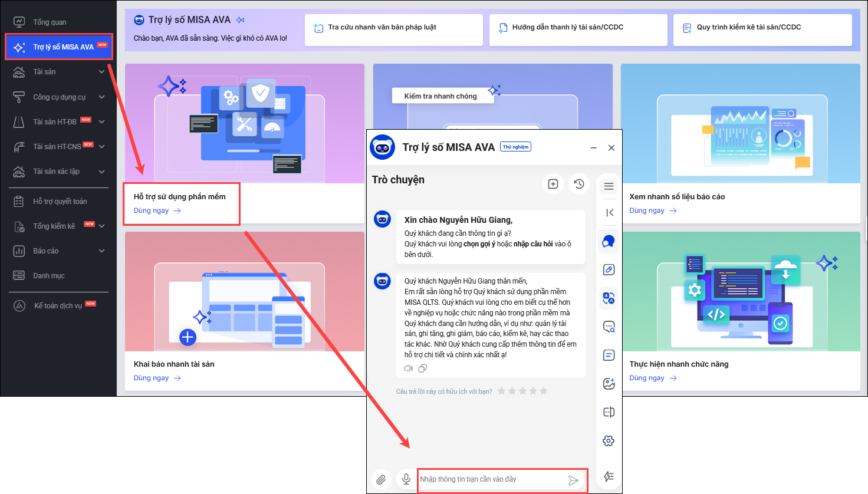Click the greeting 'Xin chào Nguyễn Hữu Giang,'
Viewport: 868px width, 494px height.
(458, 220)
